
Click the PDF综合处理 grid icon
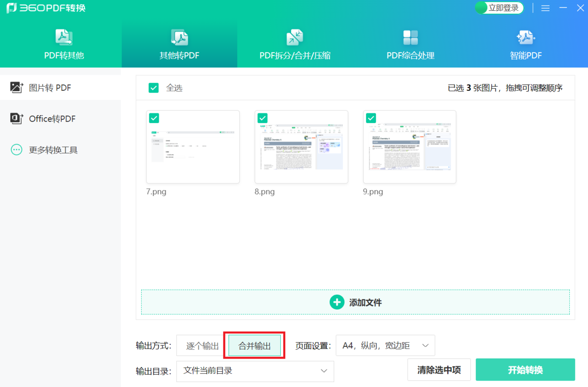411,37
